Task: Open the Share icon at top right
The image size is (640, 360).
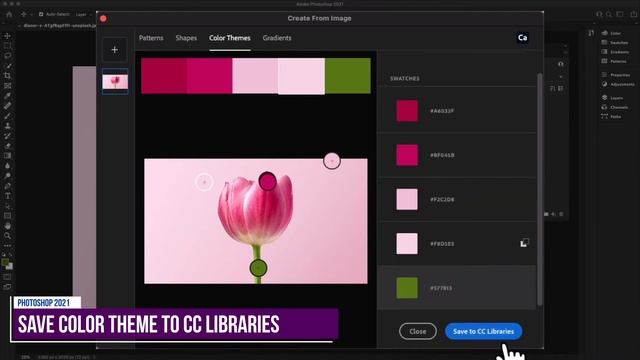Action: [633, 14]
